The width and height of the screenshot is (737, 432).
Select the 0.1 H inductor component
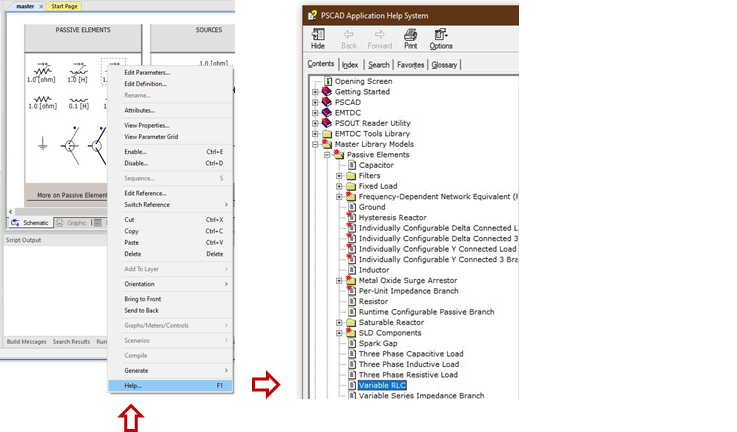point(78,103)
